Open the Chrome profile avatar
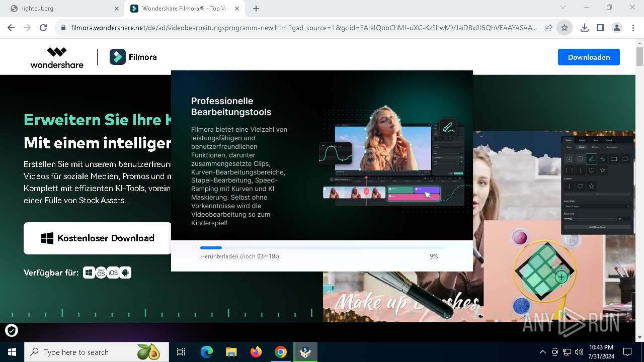The height and width of the screenshot is (362, 644). click(x=617, y=28)
